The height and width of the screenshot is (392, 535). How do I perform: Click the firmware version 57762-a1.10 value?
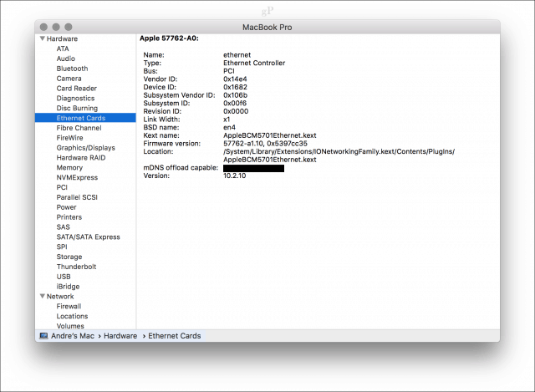[266, 143]
